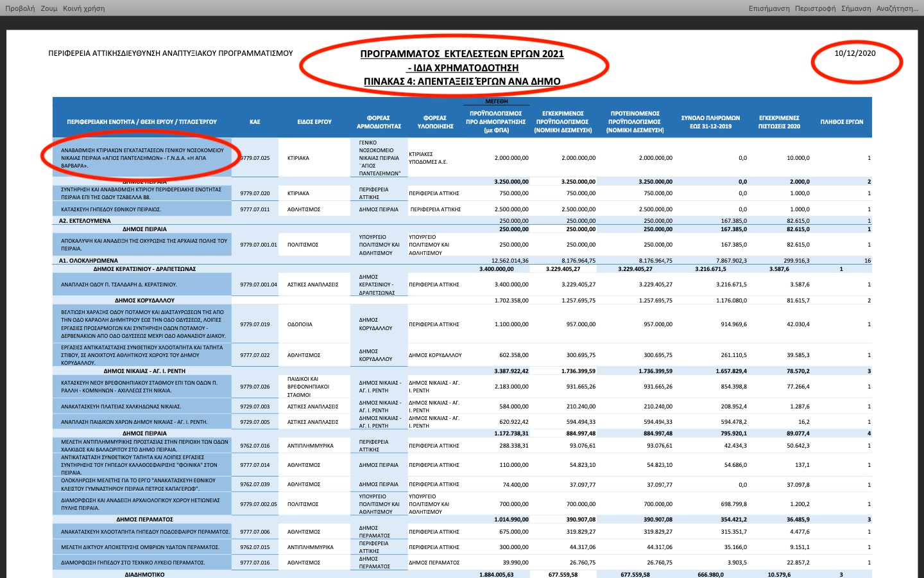The height and width of the screenshot is (578, 924).
Task: Open the Προβολή toolbar menu
Action: tap(20, 8)
